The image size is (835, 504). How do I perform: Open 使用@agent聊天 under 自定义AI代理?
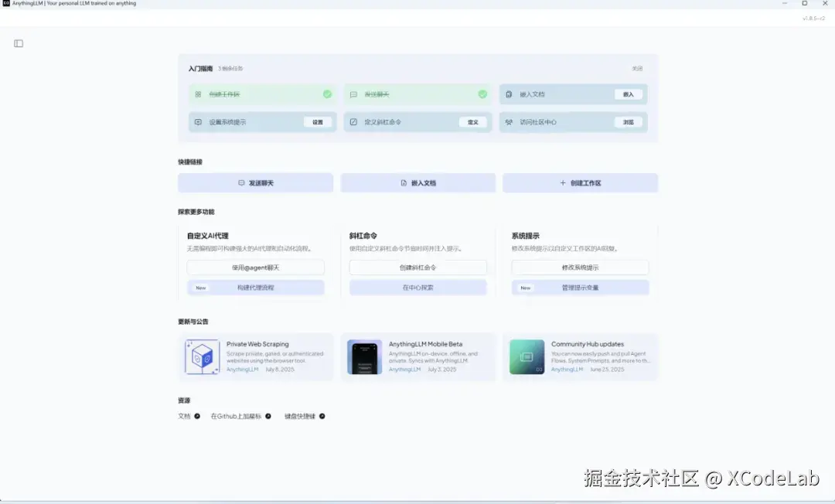coord(255,267)
